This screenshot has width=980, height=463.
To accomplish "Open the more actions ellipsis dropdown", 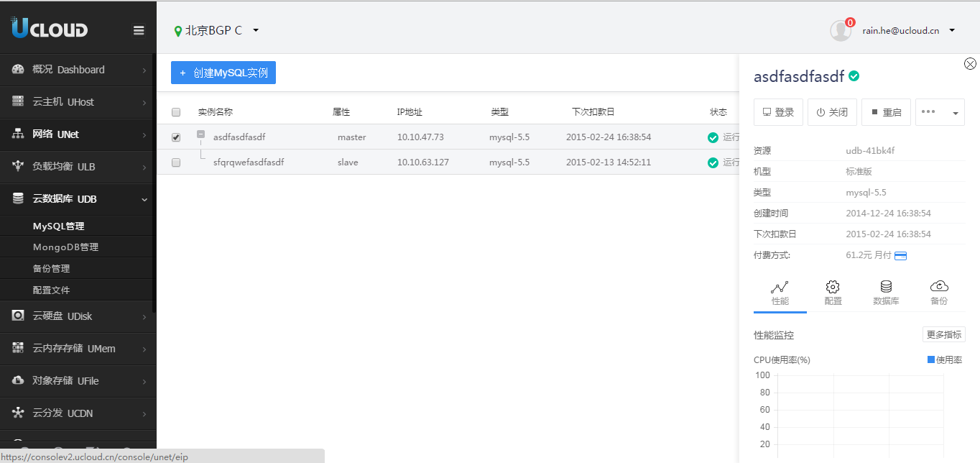I will (940, 112).
